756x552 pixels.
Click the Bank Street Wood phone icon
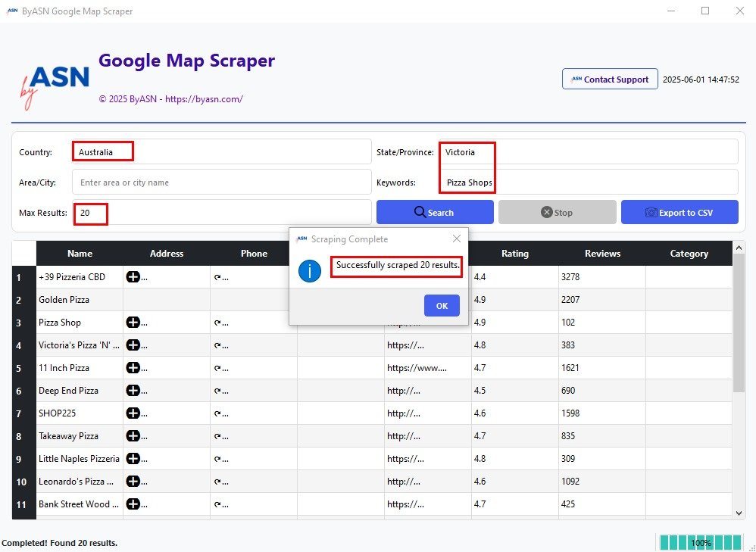218,504
